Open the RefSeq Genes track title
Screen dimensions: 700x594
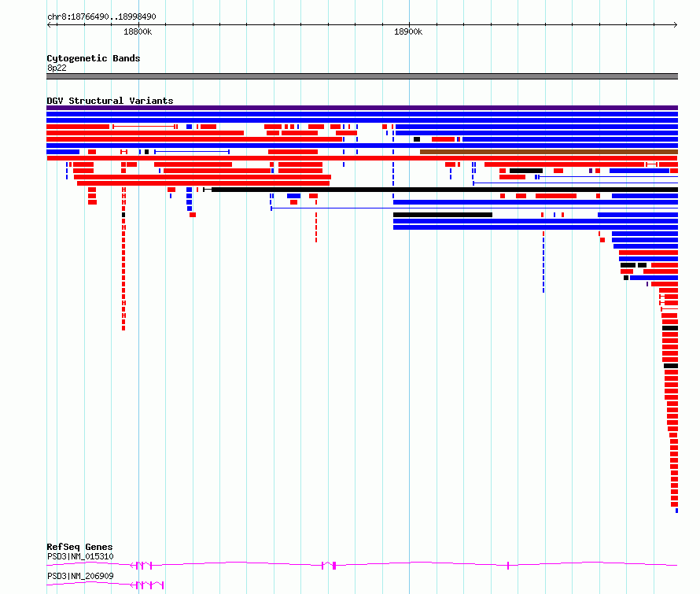coord(79,547)
